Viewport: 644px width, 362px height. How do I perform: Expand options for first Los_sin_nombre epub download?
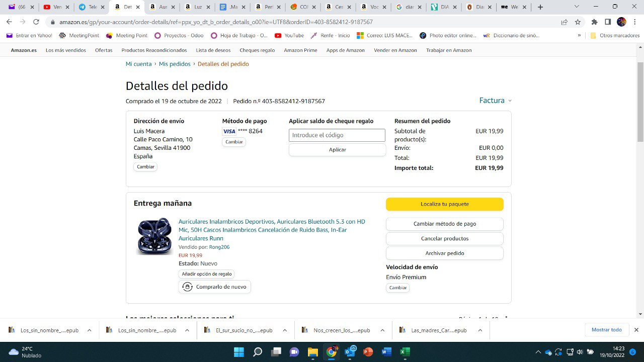coord(89,330)
